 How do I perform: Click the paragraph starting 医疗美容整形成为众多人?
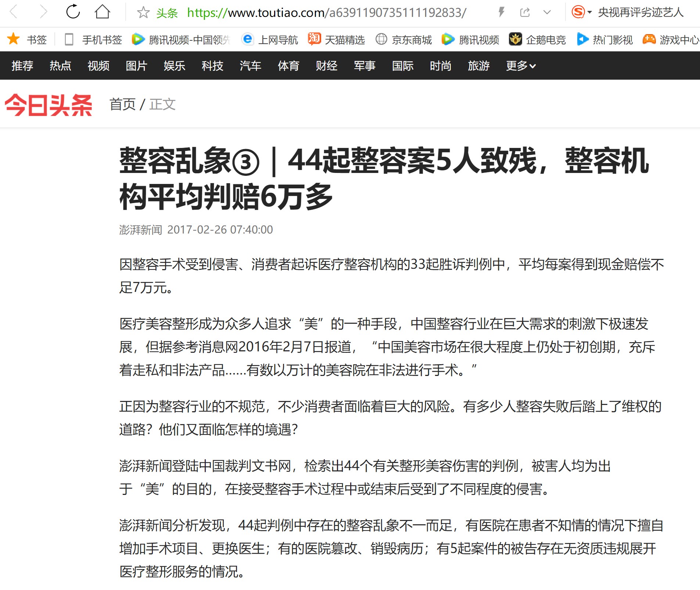tap(387, 347)
